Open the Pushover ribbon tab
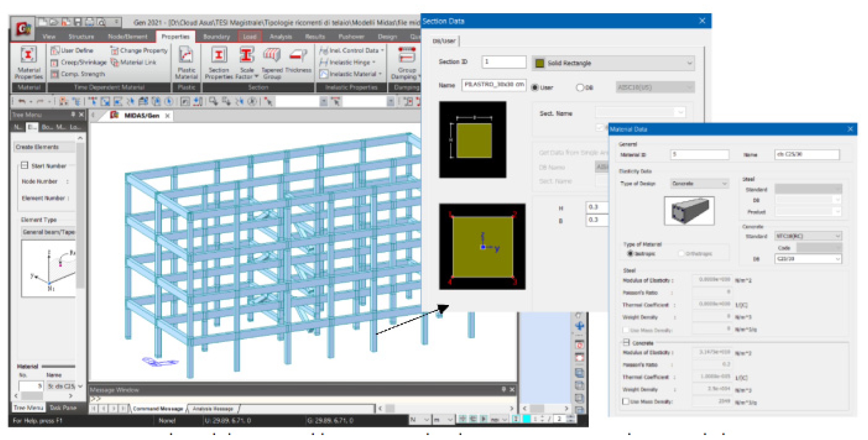Image resolution: width=868 pixels, height=440 pixels. (x=351, y=37)
